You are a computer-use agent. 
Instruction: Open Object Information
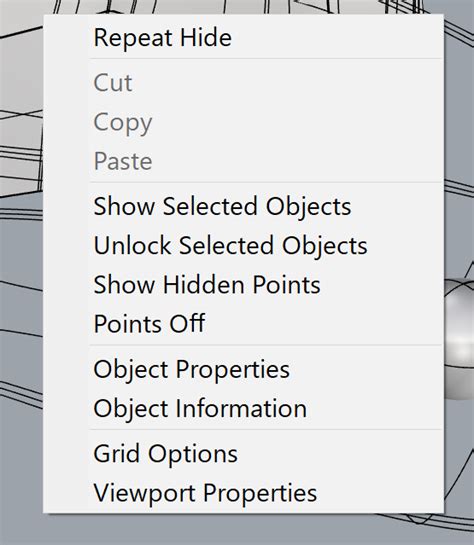243,408
